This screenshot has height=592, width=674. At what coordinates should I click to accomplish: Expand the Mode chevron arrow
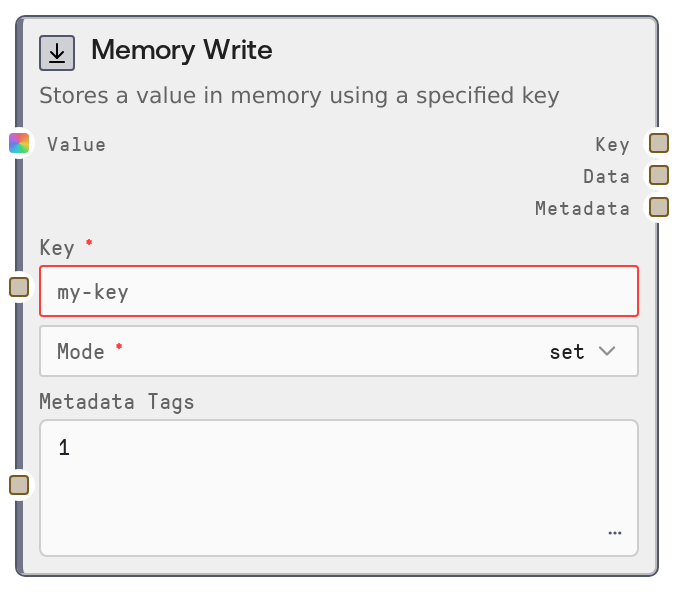coord(607,351)
